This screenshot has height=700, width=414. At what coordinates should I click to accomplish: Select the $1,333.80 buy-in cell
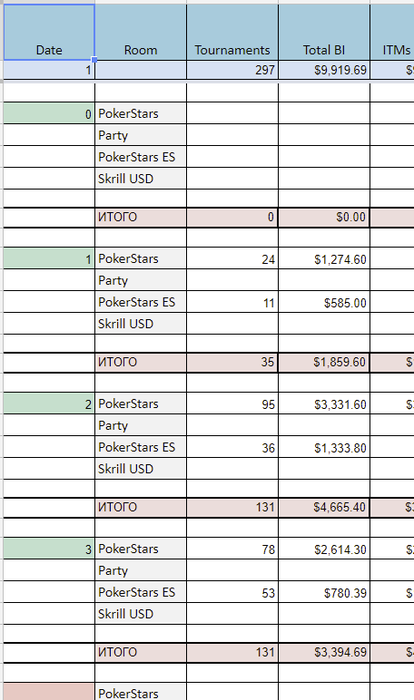pos(324,448)
